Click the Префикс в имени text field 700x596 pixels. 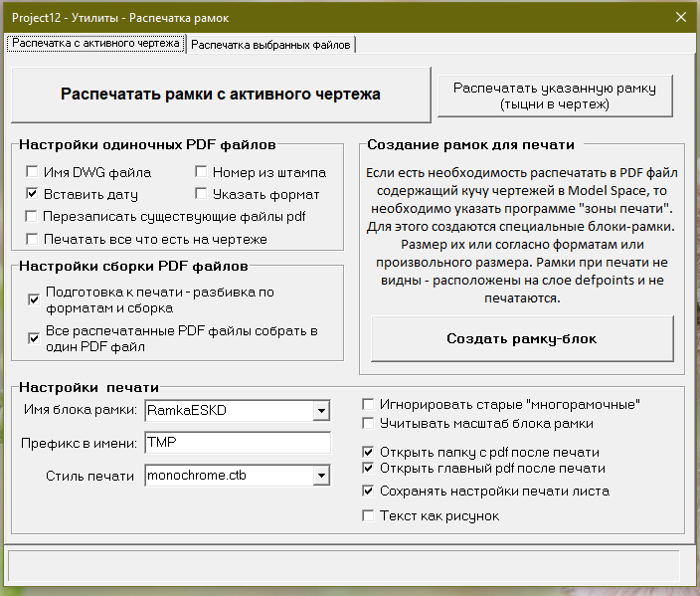point(238,443)
